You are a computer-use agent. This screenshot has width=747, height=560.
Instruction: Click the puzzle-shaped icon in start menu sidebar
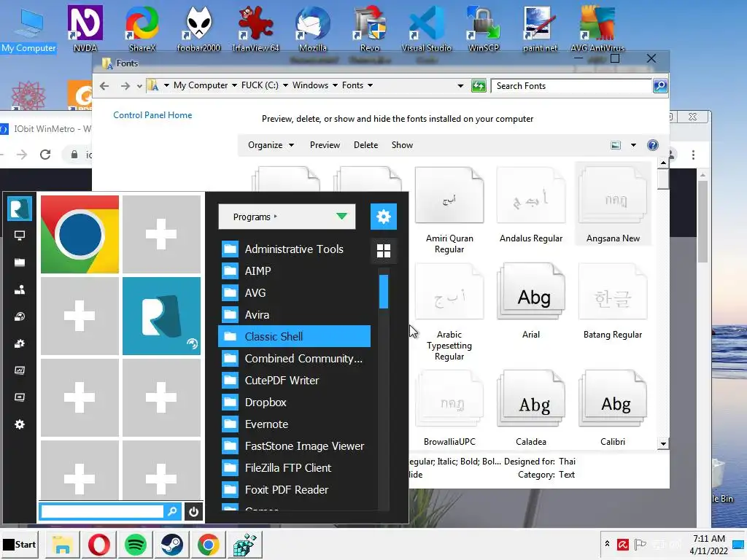point(20,343)
